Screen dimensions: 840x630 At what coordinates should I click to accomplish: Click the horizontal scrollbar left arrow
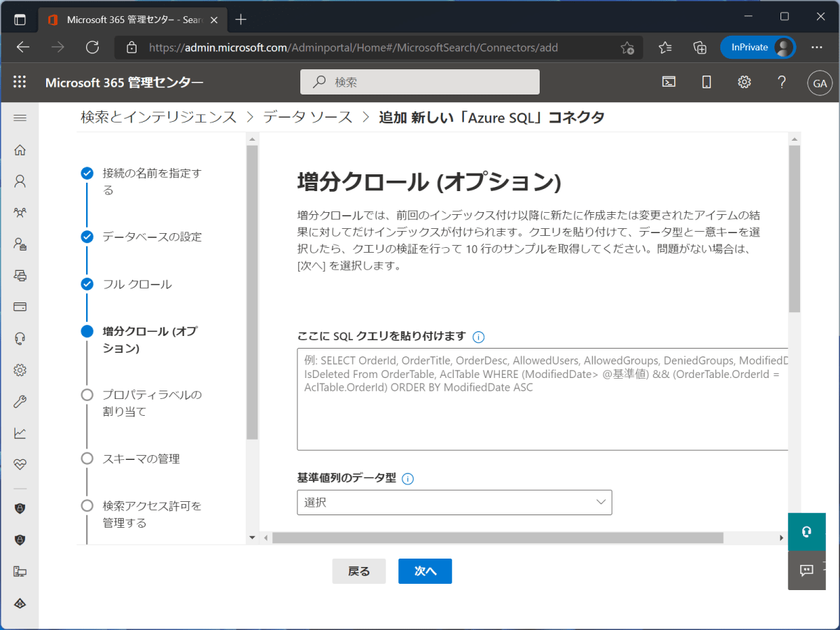[x=265, y=538]
